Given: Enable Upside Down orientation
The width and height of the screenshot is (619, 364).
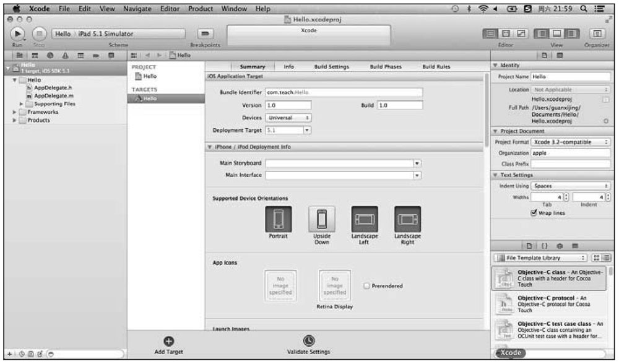Looking at the screenshot, I should [x=322, y=219].
